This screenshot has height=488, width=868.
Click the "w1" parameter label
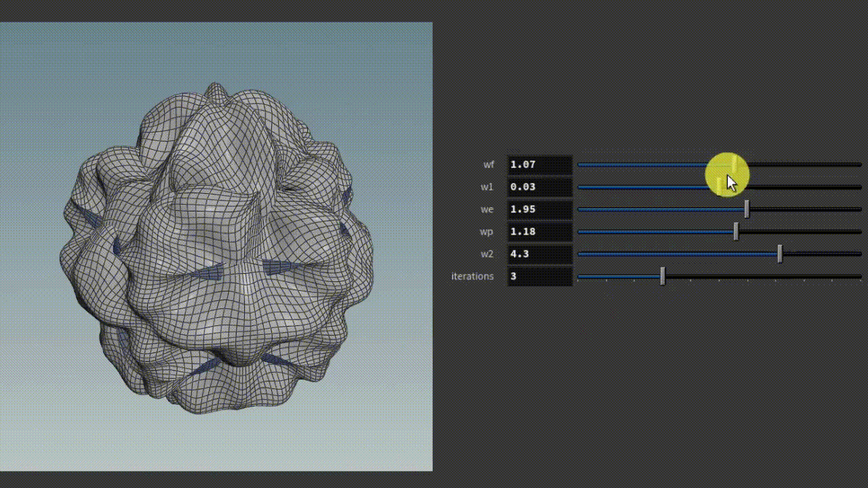488,187
